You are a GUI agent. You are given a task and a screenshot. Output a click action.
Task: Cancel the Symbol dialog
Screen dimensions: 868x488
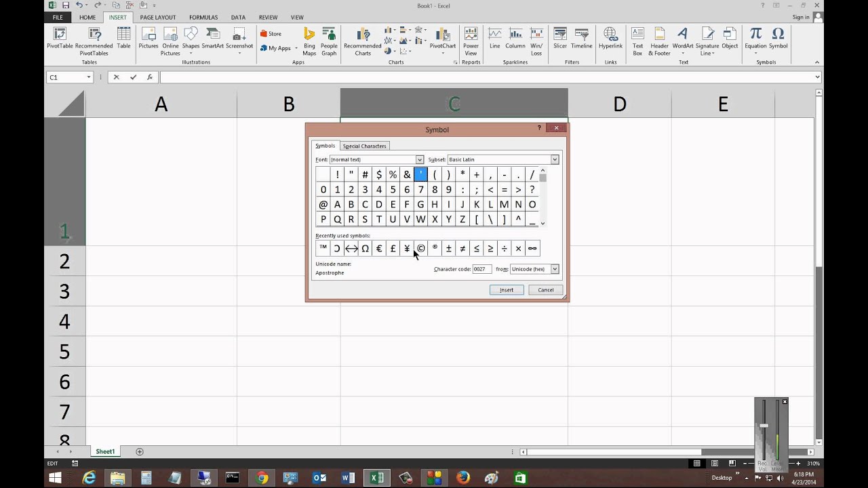click(x=546, y=290)
